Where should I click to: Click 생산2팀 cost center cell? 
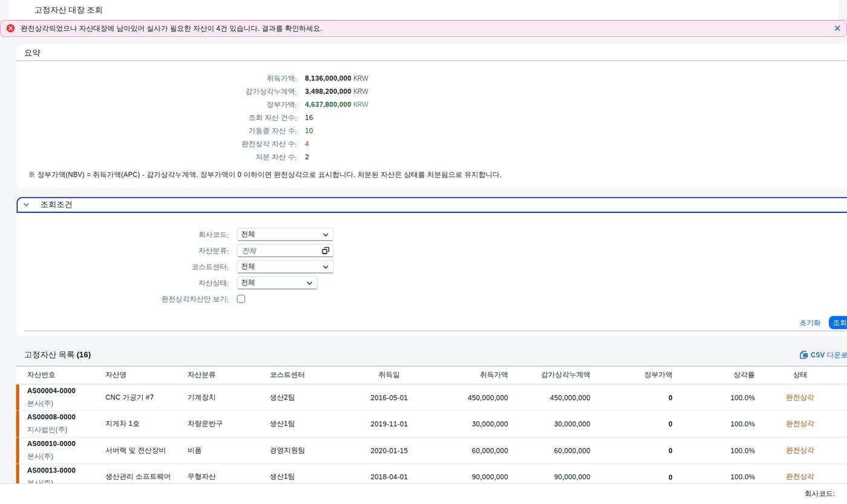[283, 398]
